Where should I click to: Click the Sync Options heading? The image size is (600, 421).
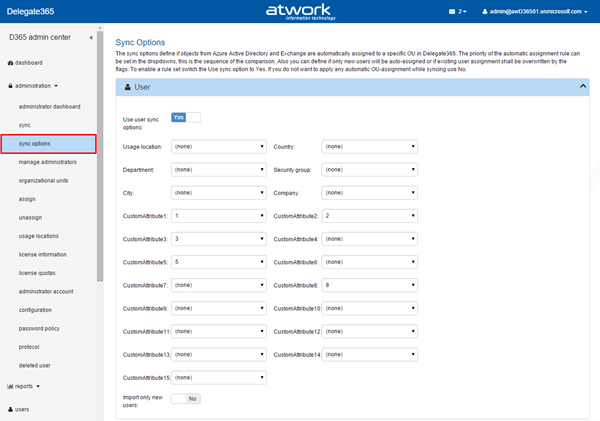140,42
